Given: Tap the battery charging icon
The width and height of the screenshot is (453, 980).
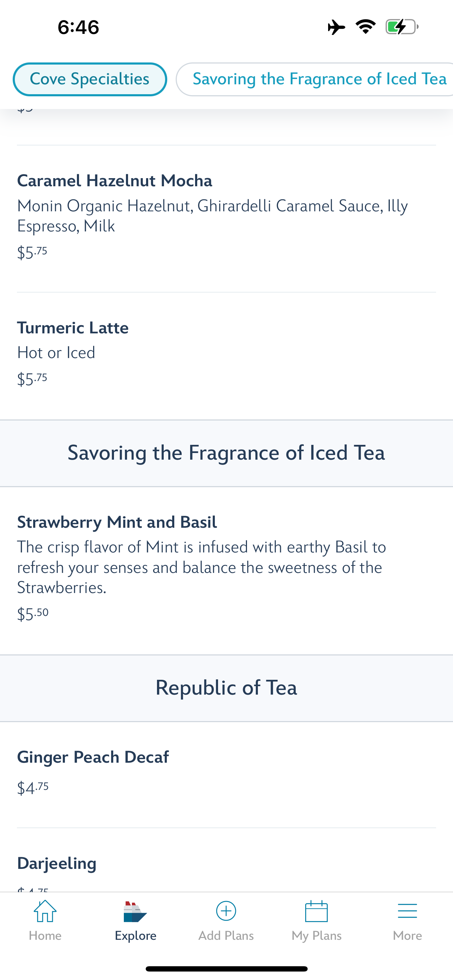Looking at the screenshot, I should (x=401, y=27).
